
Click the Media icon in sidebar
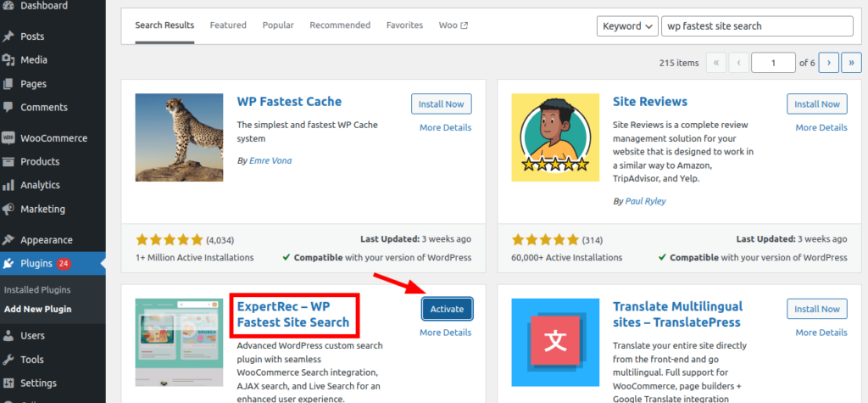[x=8, y=60]
